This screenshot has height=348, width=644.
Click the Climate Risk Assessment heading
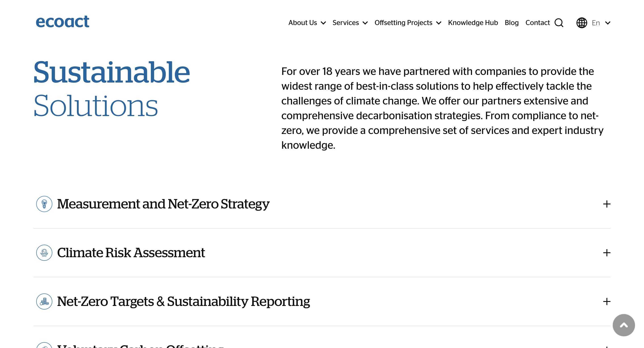(131, 253)
